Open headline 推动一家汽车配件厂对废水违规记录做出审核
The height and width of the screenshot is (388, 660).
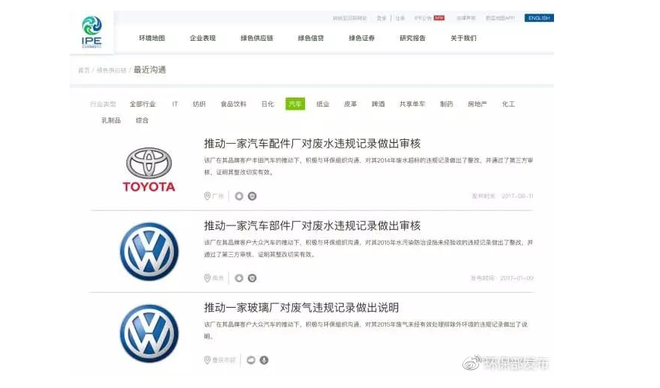312,144
